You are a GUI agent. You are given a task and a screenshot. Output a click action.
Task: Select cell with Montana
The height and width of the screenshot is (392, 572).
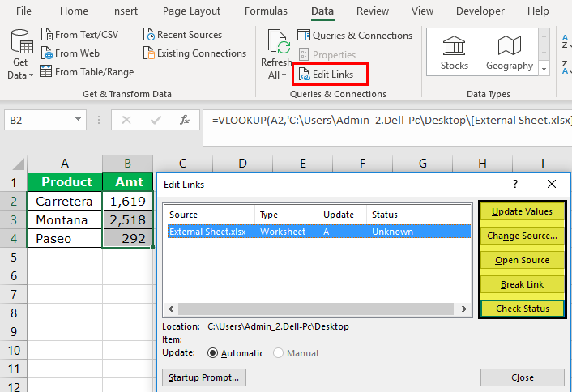click(65, 219)
